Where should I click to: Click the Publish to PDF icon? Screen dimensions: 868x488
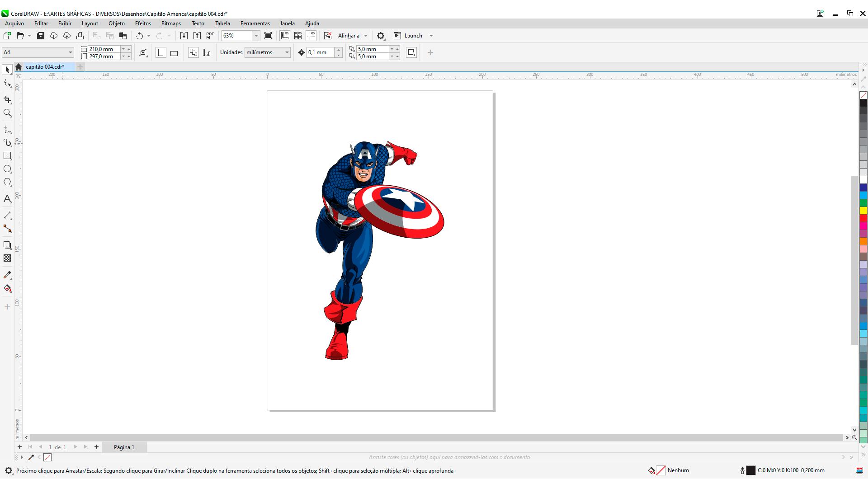210,36
